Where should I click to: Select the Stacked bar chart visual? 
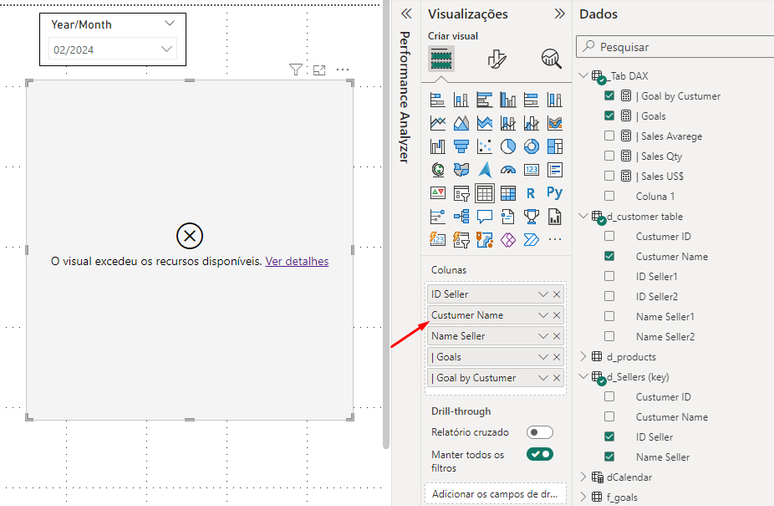pos(437,100)
